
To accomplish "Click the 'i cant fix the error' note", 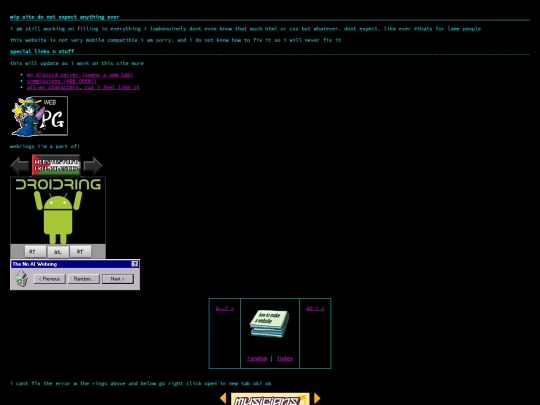I will (141, 383).
